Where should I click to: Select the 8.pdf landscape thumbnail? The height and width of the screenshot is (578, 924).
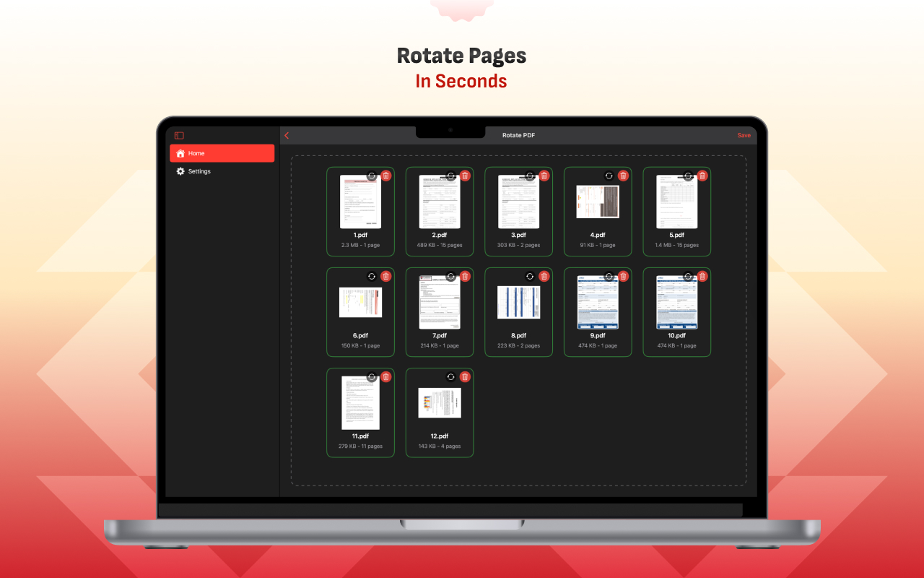click(519, 302)
